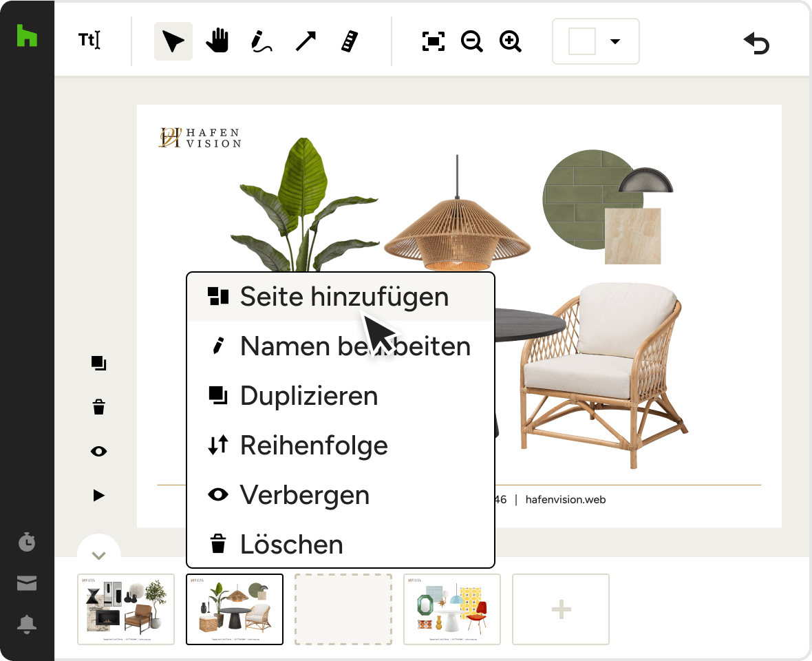
Task: Click the white color swatch box
Action: 582,41
